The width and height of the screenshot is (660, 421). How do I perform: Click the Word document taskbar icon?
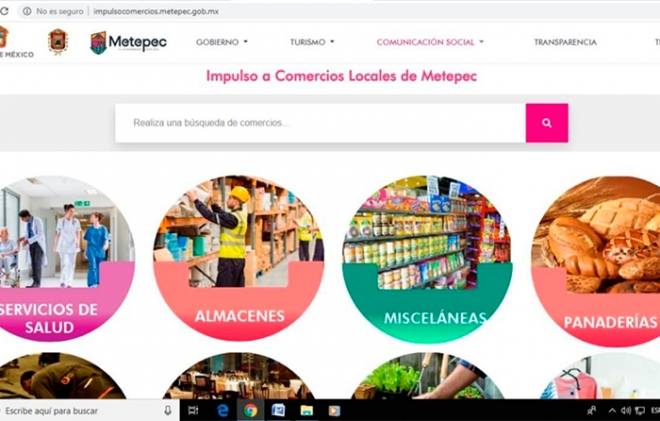[x=278, y=410]
